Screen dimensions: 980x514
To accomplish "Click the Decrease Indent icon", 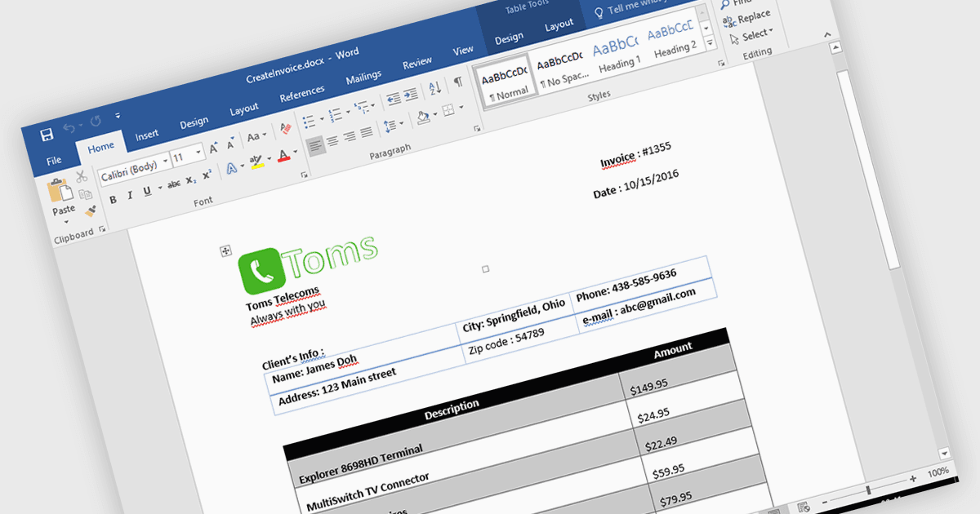I will 393,98.
